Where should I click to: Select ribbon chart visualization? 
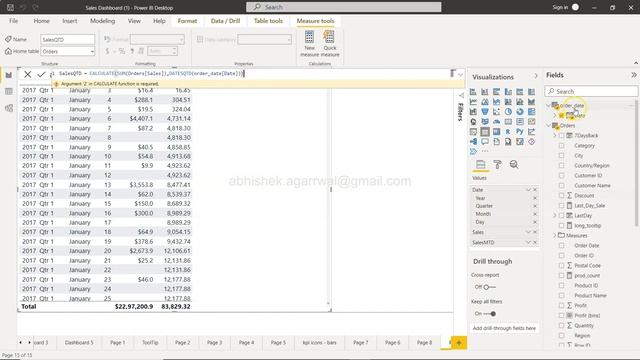tap(531, 102)
